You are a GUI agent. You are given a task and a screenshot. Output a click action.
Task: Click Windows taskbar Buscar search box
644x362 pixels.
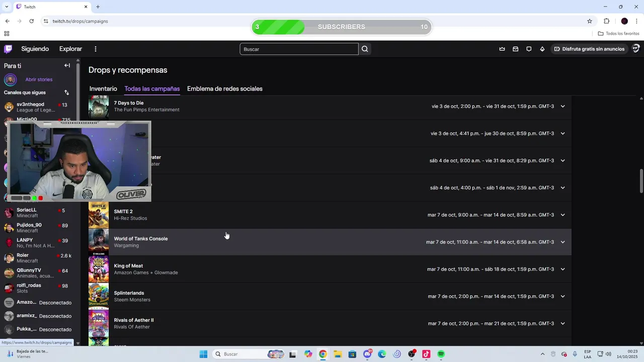click(249, 354)
